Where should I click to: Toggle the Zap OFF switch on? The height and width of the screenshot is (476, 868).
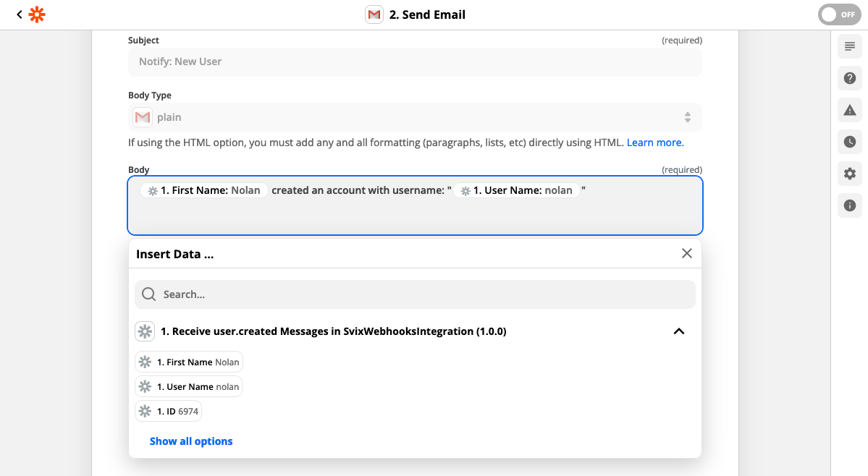(839, 14)
